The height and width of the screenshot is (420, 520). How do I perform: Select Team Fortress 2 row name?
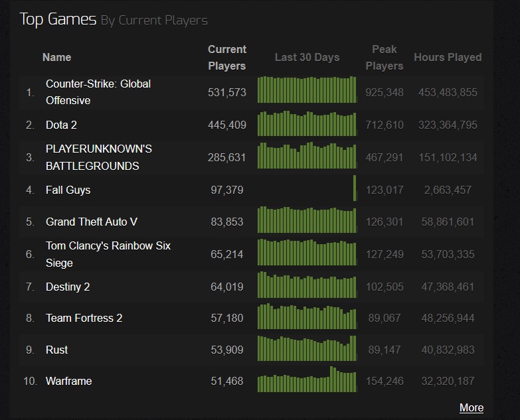pos(84,318)
